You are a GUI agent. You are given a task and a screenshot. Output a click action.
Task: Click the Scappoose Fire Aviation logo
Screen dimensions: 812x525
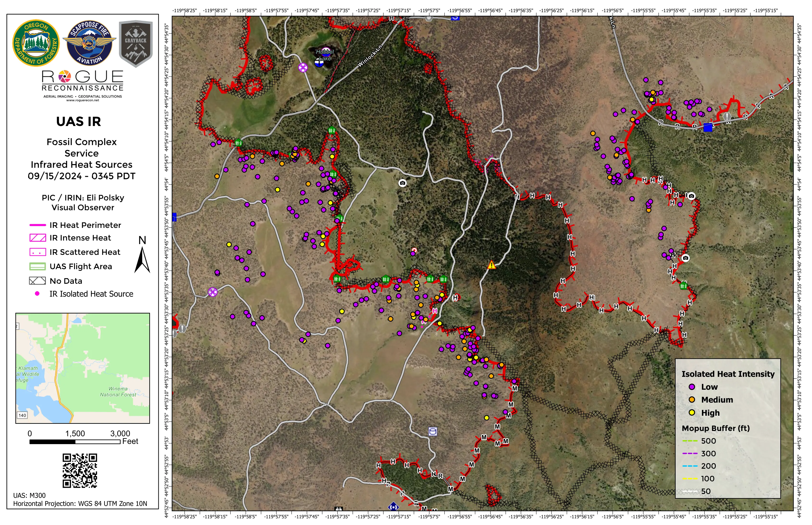[89, 43]
